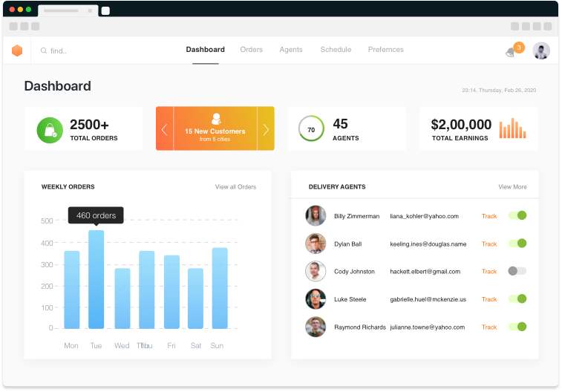This screenshot has height=392, width=562.
Task: Open the Orders tab
Action: point(251,50)
